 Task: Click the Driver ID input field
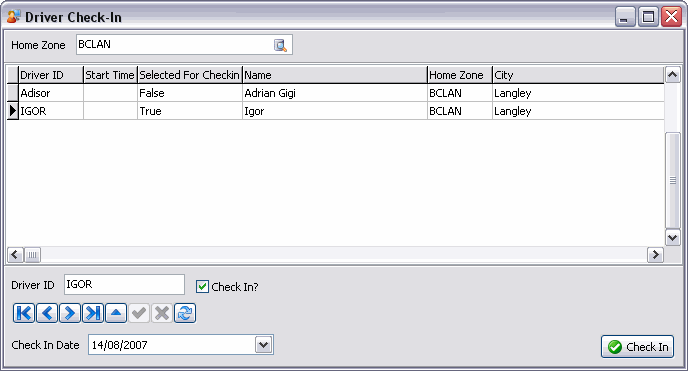(x=124, y=285)
